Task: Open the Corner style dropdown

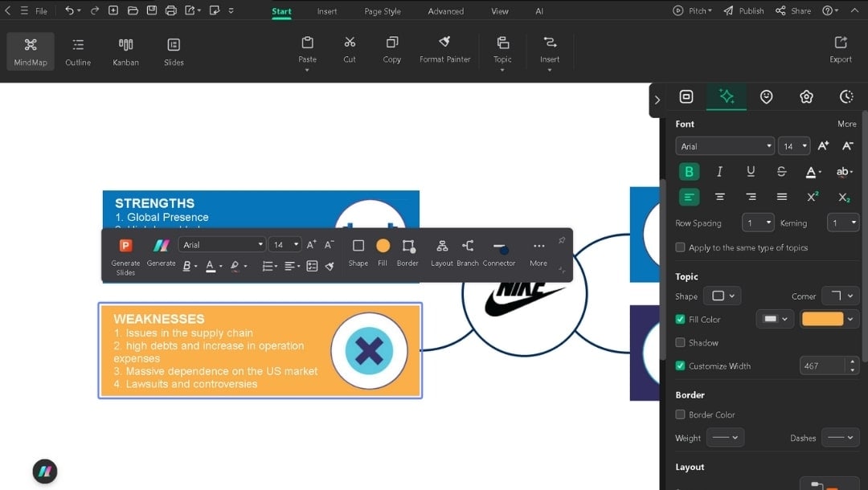Action: [x=841, y=296]
